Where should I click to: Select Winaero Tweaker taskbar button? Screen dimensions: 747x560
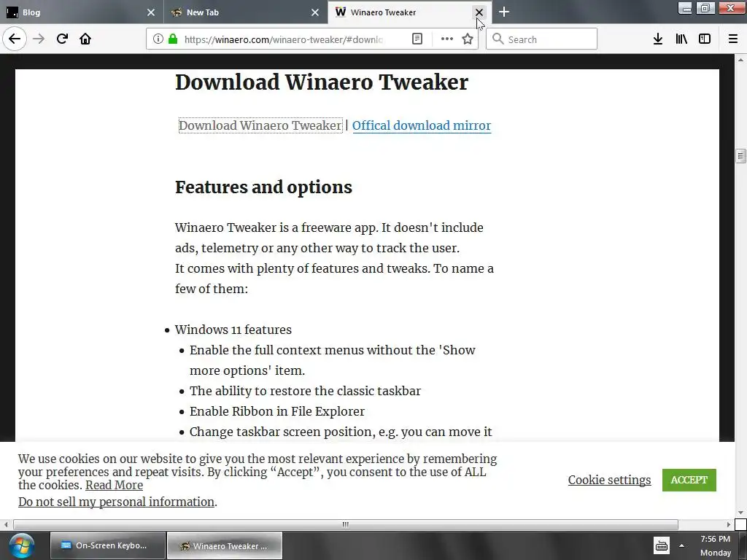pyautogui.click(x=225, y=545)
